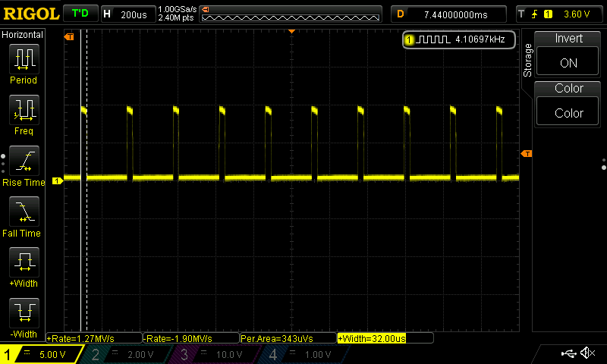Select the -Width measurement icon

coord(24,313)
